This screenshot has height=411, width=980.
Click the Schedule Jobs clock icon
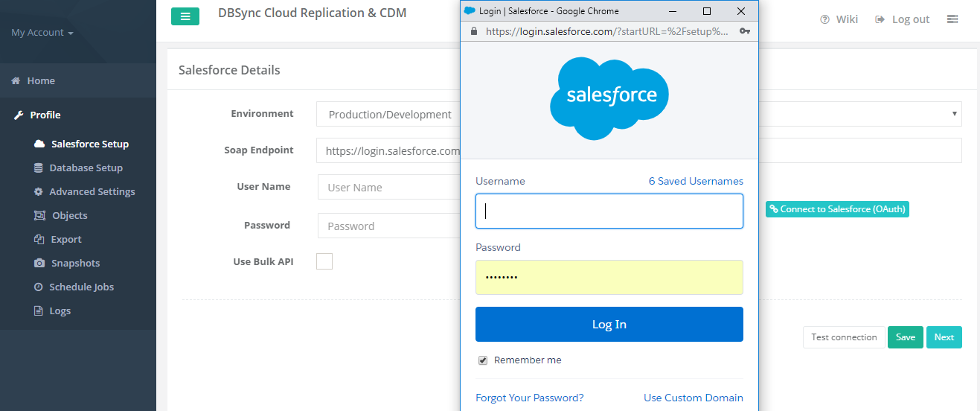(x=39, y=287)
